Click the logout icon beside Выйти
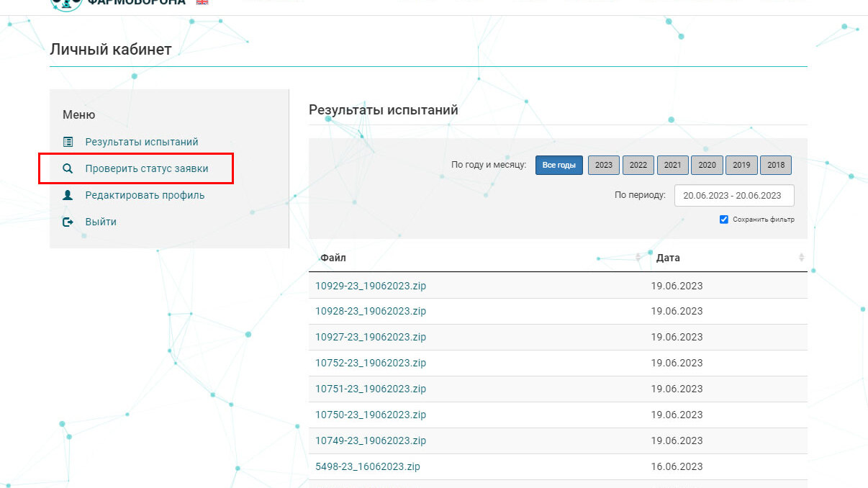The height and width of the screenshot is (488, 868). click(68, 222)
